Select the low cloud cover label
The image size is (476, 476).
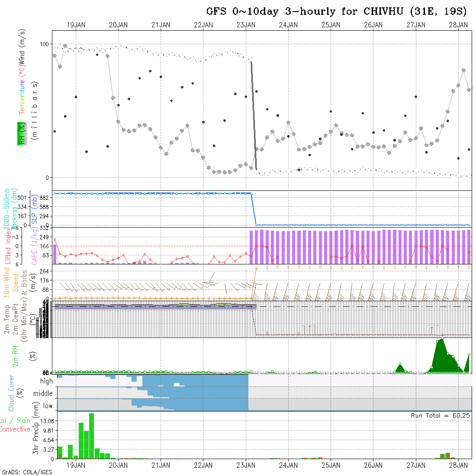48,406
